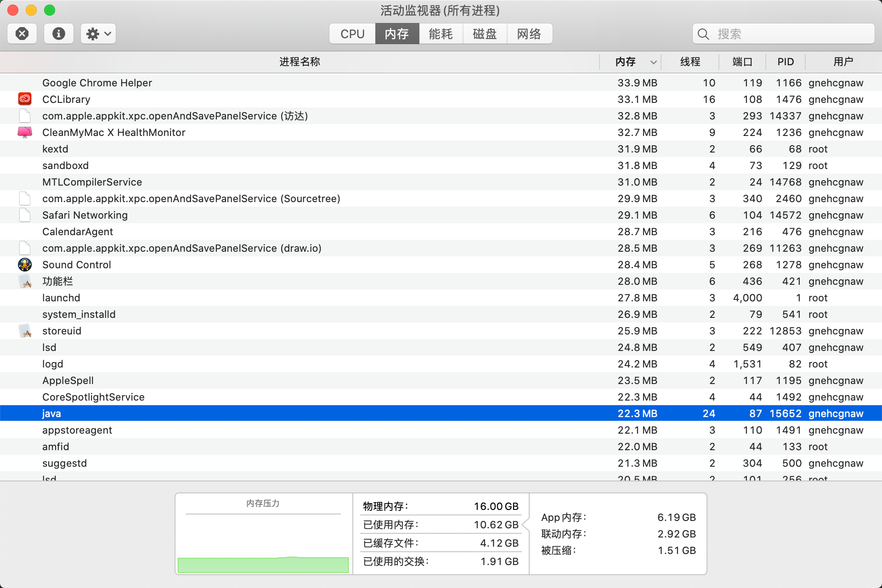Image resolution: width=882 pixels, height=588 pixels.
Task: Select the system_installd process
Action: (441, 314)
